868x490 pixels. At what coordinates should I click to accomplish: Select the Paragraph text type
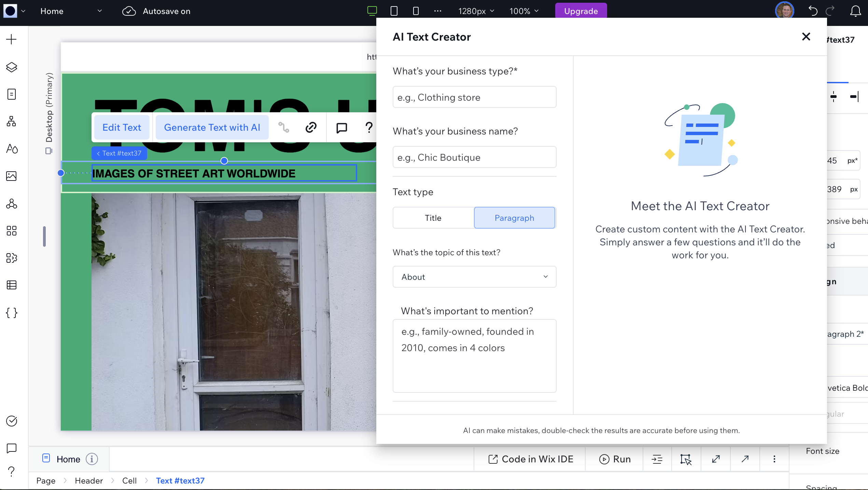pos(514,218)
